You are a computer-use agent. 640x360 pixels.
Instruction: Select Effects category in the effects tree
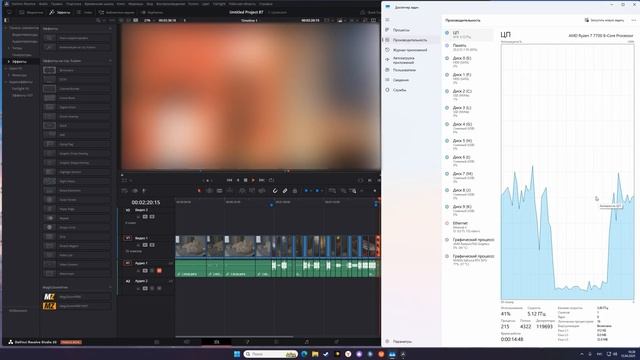click(x=19, y=62)
